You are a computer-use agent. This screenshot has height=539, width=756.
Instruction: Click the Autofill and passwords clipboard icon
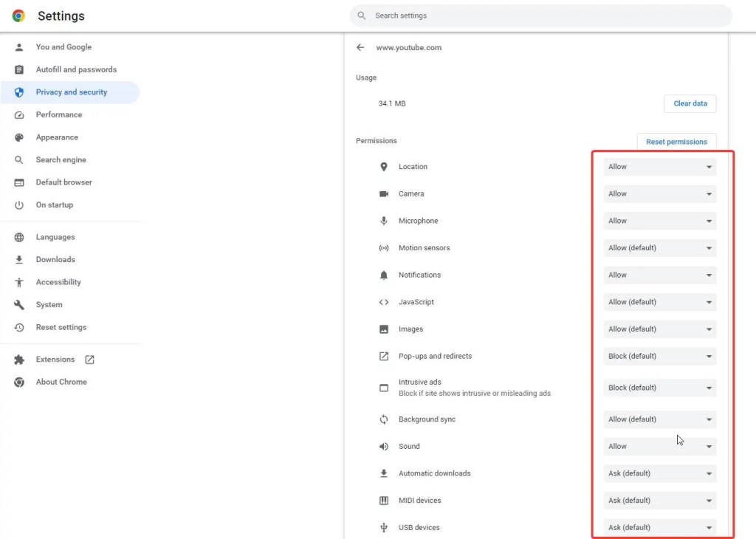tap(19, 69)
